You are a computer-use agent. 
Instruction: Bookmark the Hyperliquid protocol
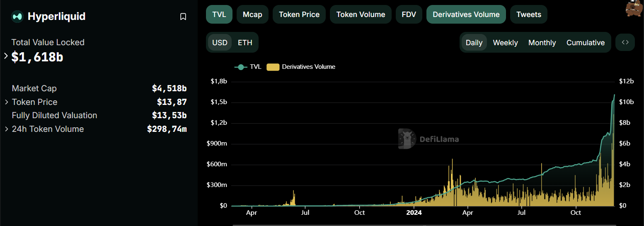pos(183,17)
